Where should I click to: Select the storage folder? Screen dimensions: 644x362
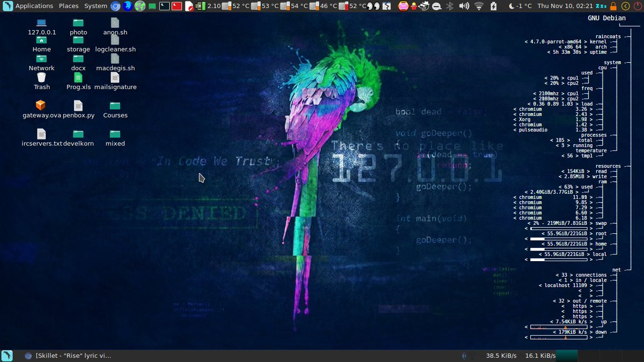pos(78,45)
